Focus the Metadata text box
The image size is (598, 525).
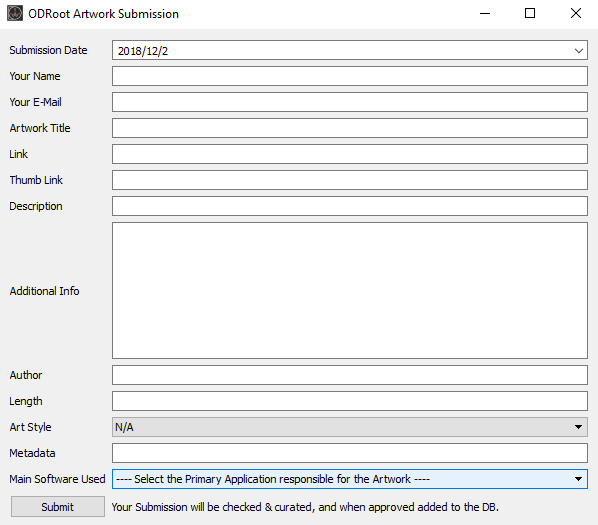click(x=350, y=453)
